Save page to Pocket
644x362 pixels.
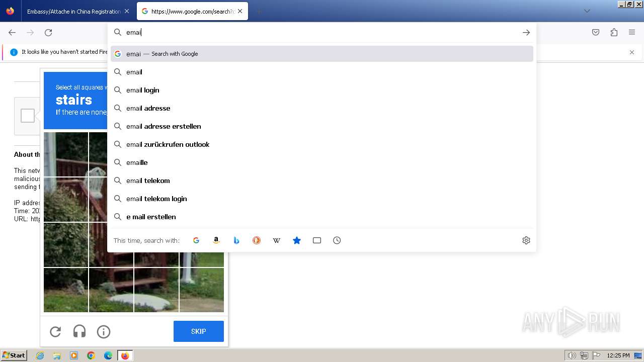click(596, 32)
